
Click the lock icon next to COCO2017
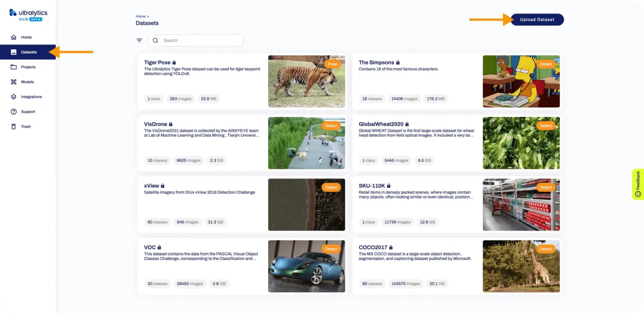pos(391,247)
